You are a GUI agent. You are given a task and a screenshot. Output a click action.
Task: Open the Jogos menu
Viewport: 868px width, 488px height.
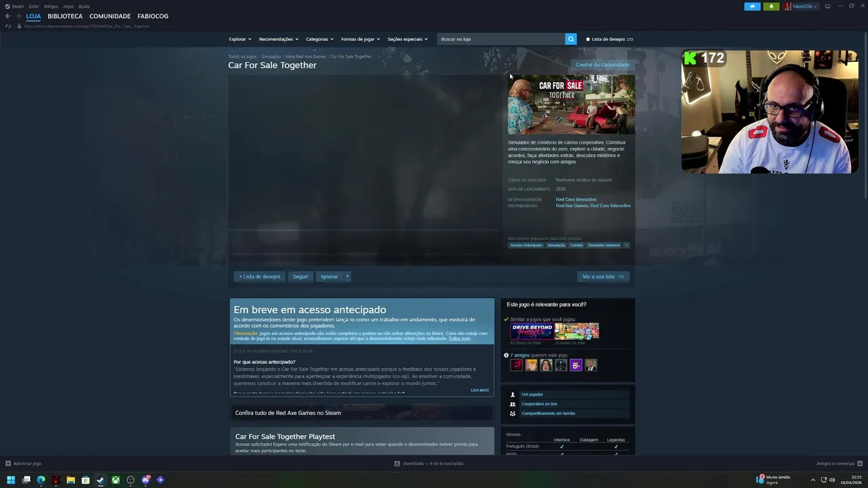[x=68, y=6]
